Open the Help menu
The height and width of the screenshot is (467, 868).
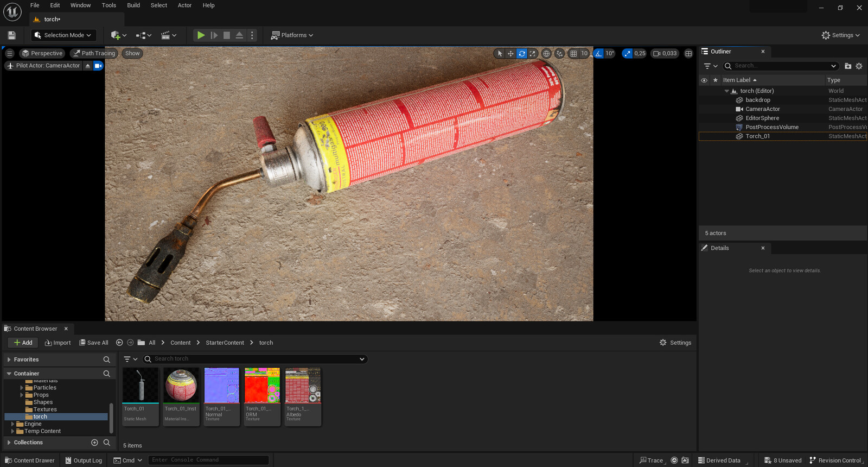tap(208, 5)
